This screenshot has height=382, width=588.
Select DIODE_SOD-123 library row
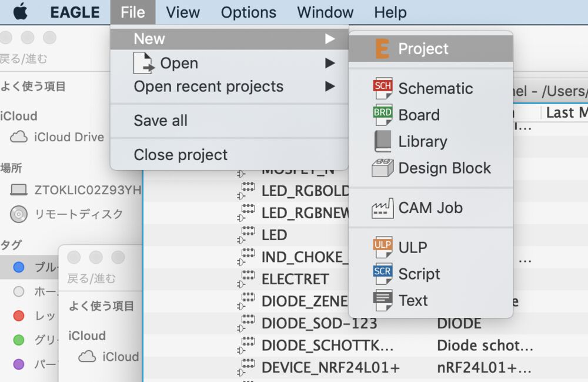point(319,323)
